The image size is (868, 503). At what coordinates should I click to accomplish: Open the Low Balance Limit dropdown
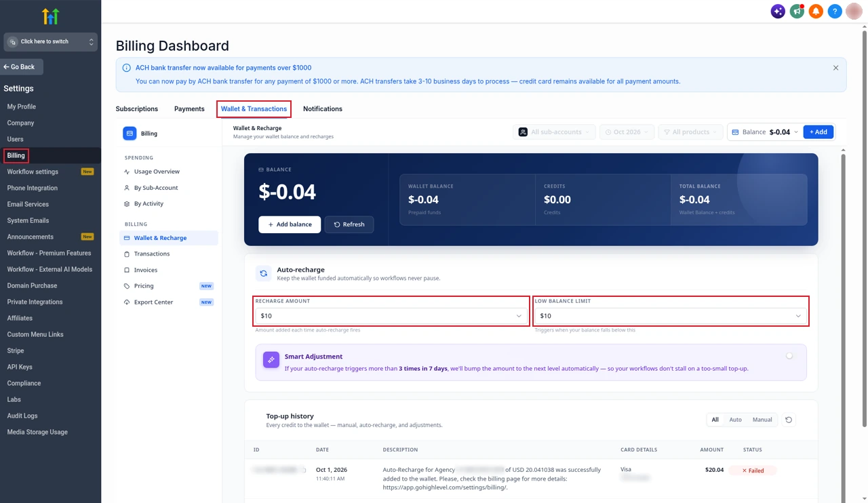671,316
